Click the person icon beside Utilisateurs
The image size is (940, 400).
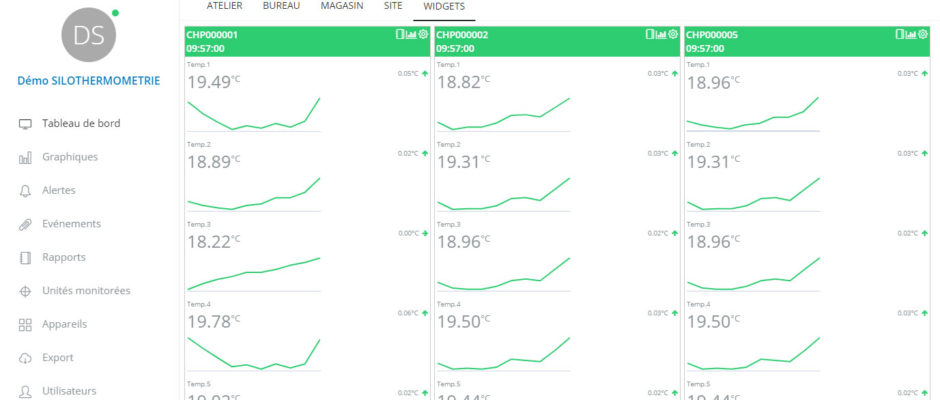coord(25,392)
